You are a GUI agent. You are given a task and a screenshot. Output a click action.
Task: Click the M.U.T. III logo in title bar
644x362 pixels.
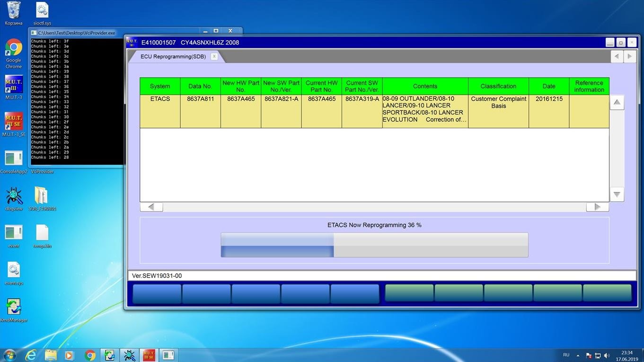pyautogui.click(x=132, y=42)
